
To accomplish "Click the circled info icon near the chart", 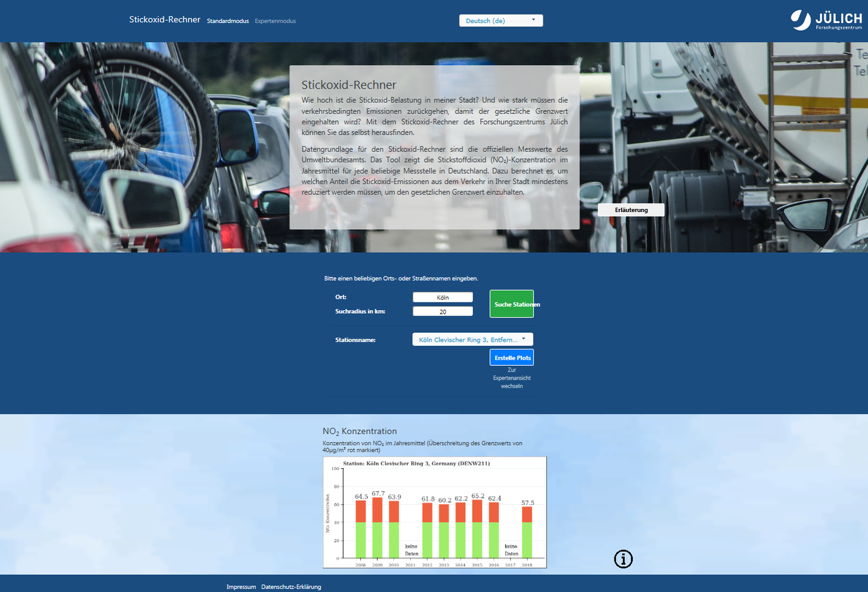I will pyautogui.click(x=623, y=559).
